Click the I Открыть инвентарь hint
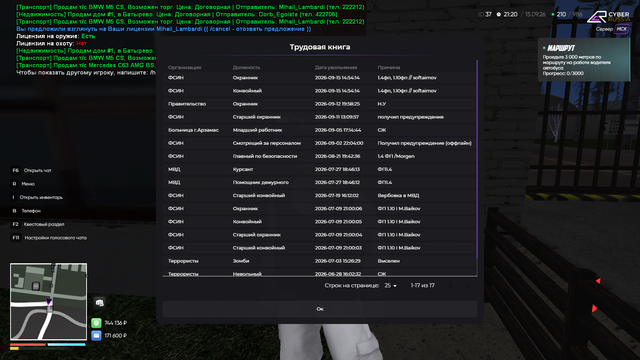The width and height of the screenshot is (640, 360). tap(37, 197)
